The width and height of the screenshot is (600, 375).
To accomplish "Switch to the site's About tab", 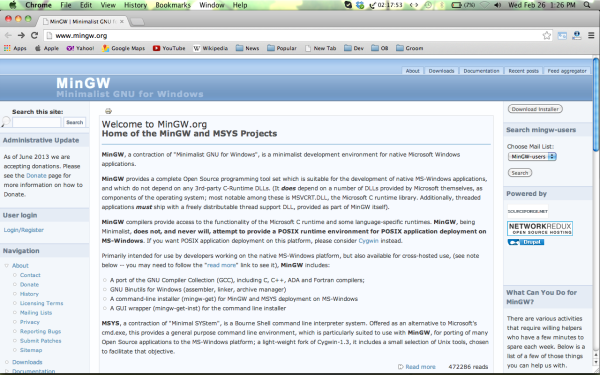I will coord(412,71).
